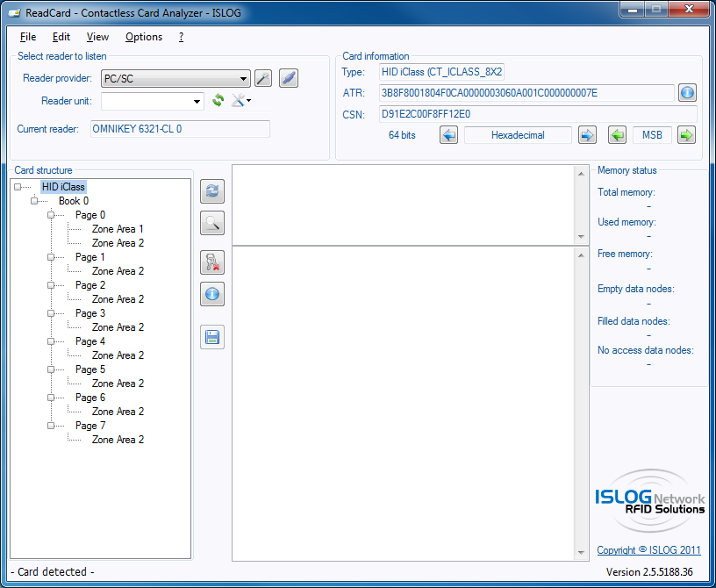Click the Hexadecimal format button
716x588 pixels.
click(x=518, y=135)
